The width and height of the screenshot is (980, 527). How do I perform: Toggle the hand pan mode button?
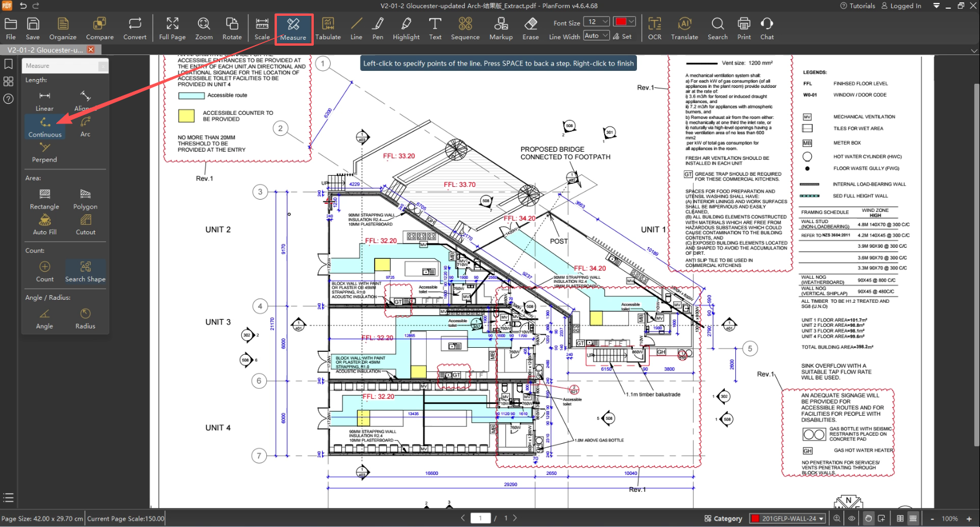(868, 518)
